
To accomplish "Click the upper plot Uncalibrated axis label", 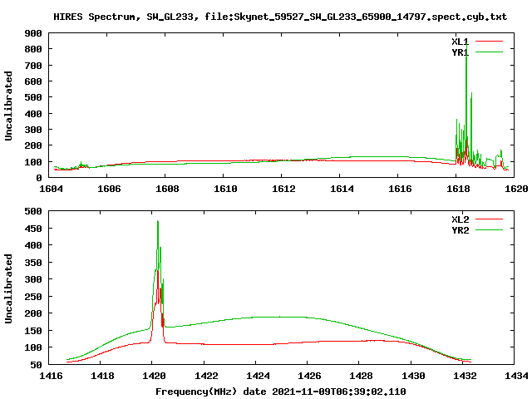I will click(8, 106).
